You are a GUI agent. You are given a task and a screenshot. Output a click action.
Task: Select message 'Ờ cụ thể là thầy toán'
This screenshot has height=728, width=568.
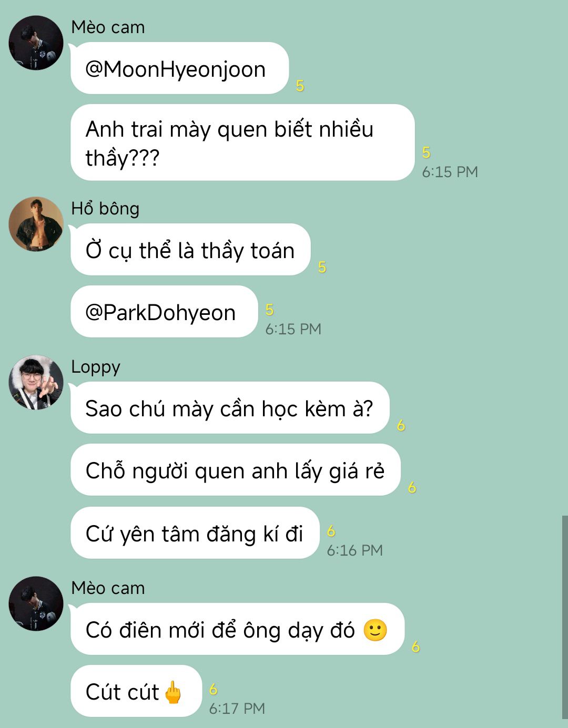191,250
